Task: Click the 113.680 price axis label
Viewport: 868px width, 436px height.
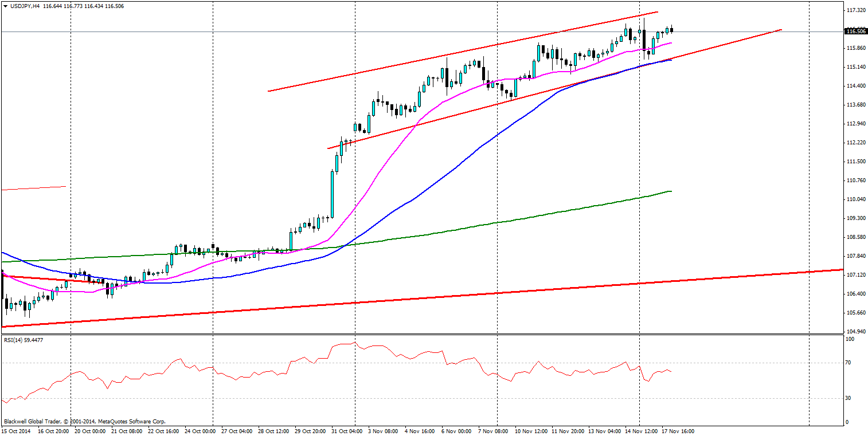Action: pos(856,105)
